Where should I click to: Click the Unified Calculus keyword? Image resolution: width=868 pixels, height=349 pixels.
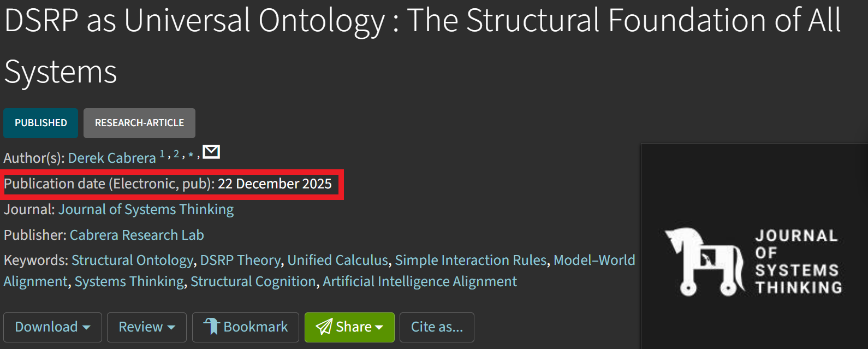click(x=337, y=260)
